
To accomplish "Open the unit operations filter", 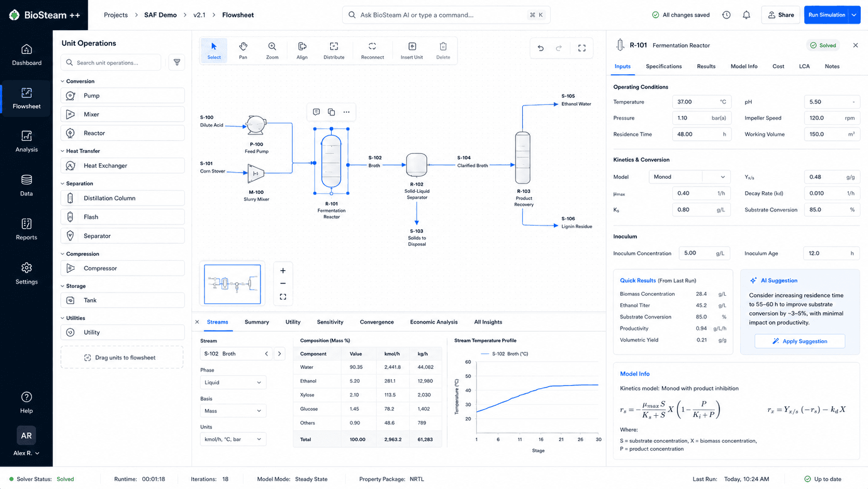I will click(x=177, y=62).
